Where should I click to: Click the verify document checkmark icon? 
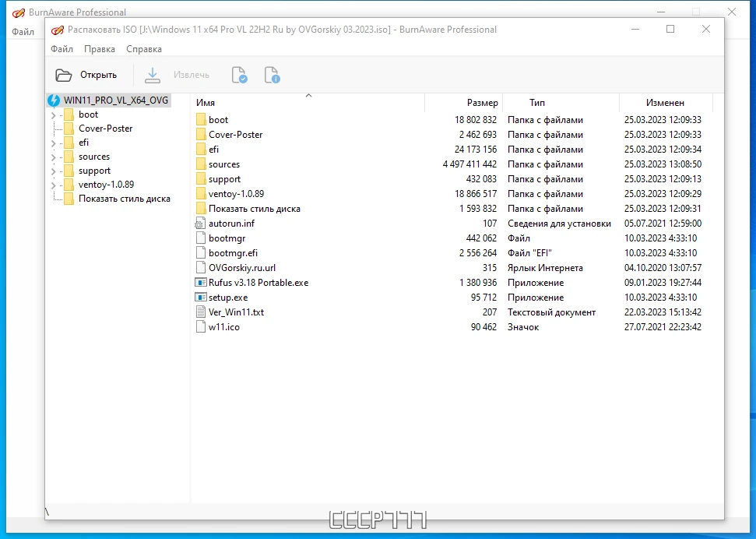click(x=239, y=75)
